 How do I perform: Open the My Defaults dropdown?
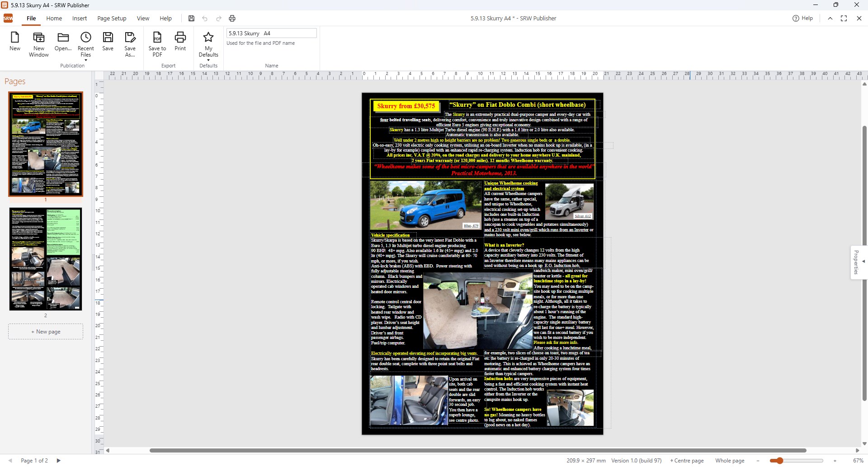208,46
